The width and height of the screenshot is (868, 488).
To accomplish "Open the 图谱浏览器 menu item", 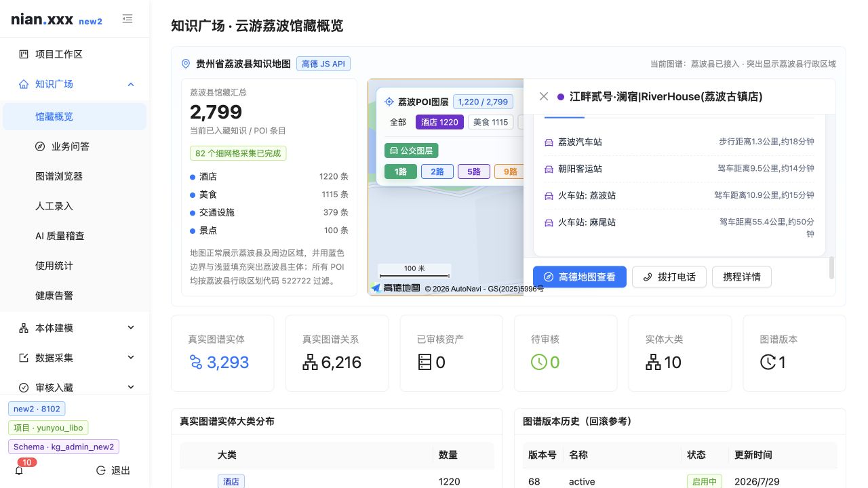I will click(75, 176).
